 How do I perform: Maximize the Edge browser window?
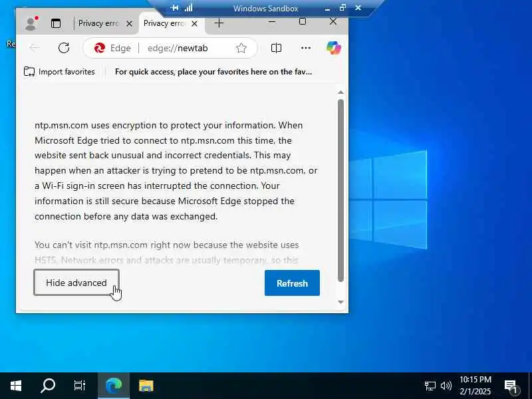pos(303,22)
